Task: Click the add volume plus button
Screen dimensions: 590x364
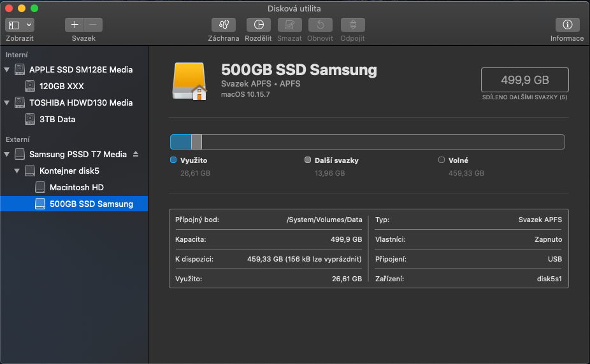Action: coord(75,25)
